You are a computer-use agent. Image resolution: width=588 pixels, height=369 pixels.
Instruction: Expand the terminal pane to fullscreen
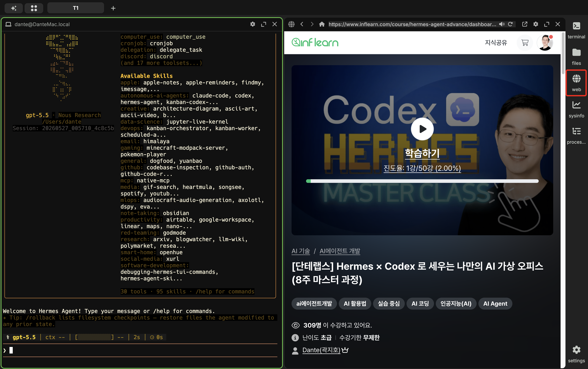click(264, 24)
